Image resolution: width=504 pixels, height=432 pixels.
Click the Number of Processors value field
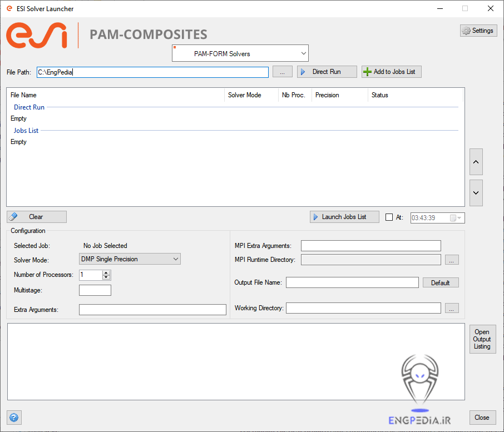click(91, 275)
